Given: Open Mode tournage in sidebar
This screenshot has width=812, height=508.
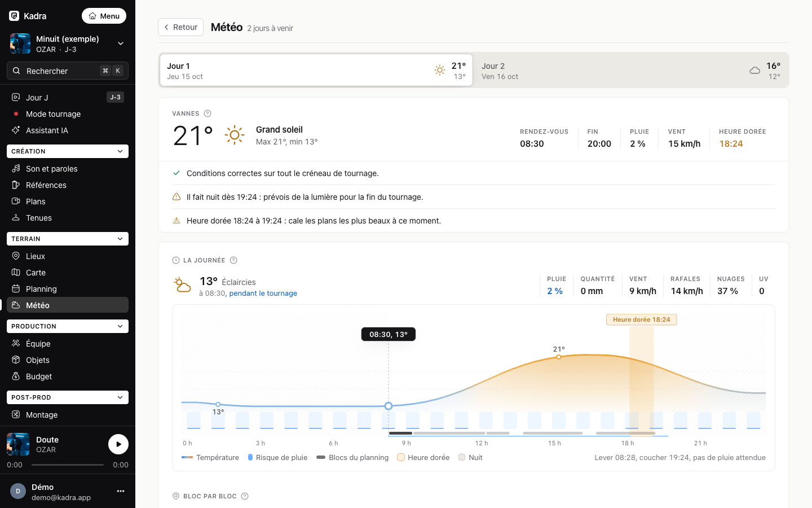Looking at the screenshot, I should tap(68, 113).
